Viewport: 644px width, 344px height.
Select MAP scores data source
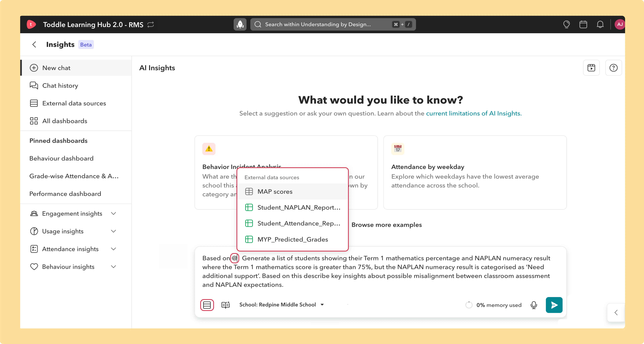pyautogui.click(x=293, y=191)
